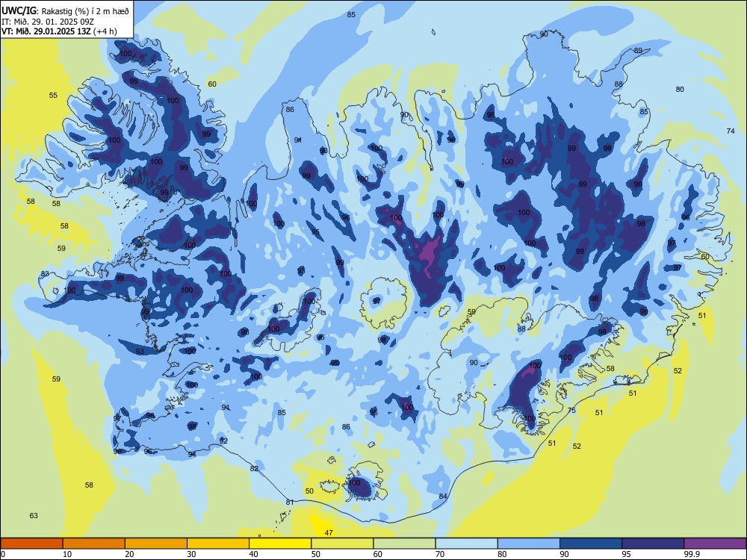Click the humidity value '74' off the east coast

coord(731,131)
